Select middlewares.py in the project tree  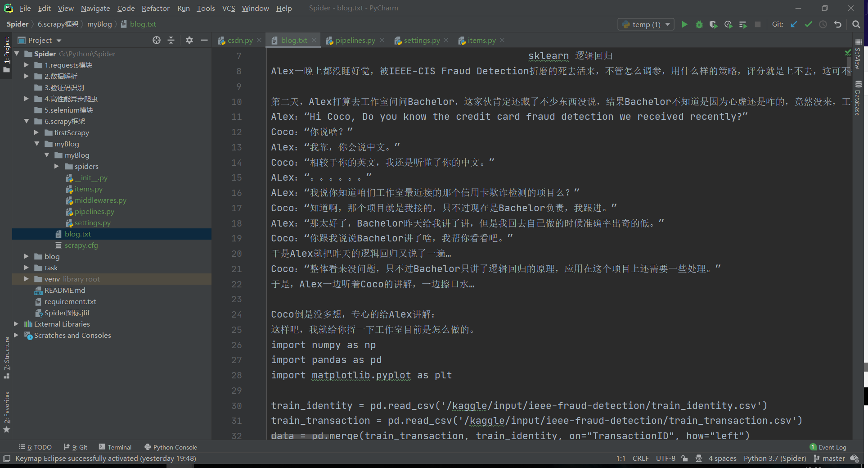click(x=100, y=200)
